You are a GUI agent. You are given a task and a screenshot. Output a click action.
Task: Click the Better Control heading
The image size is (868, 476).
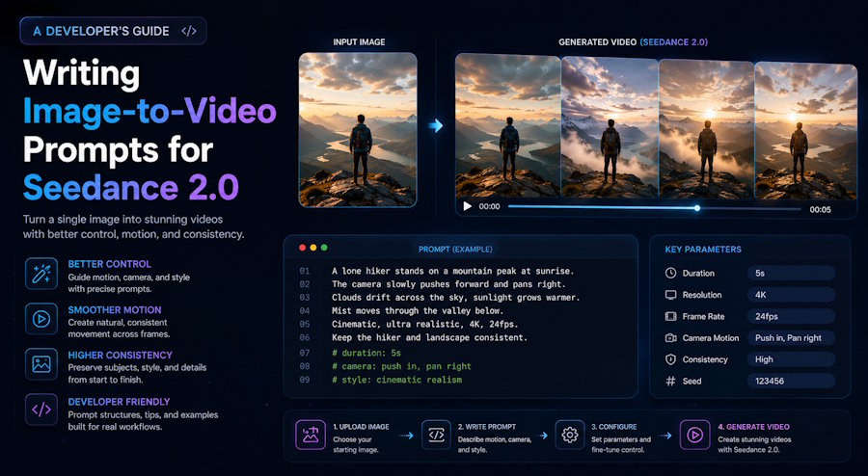click(110, 264)
